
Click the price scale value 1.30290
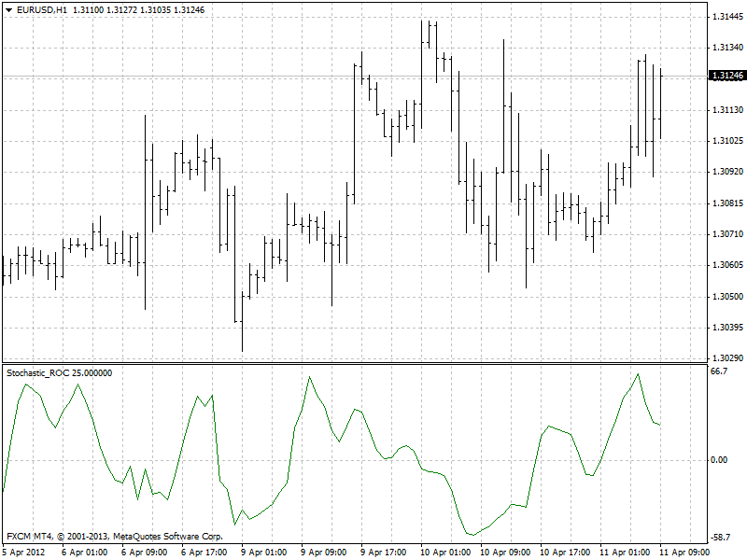[728, 358]
